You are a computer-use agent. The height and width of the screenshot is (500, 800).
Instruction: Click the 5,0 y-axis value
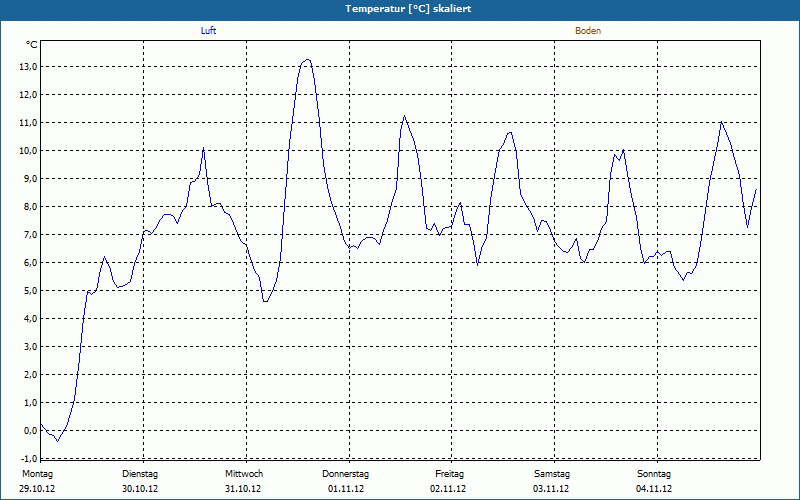pos(30,291)
